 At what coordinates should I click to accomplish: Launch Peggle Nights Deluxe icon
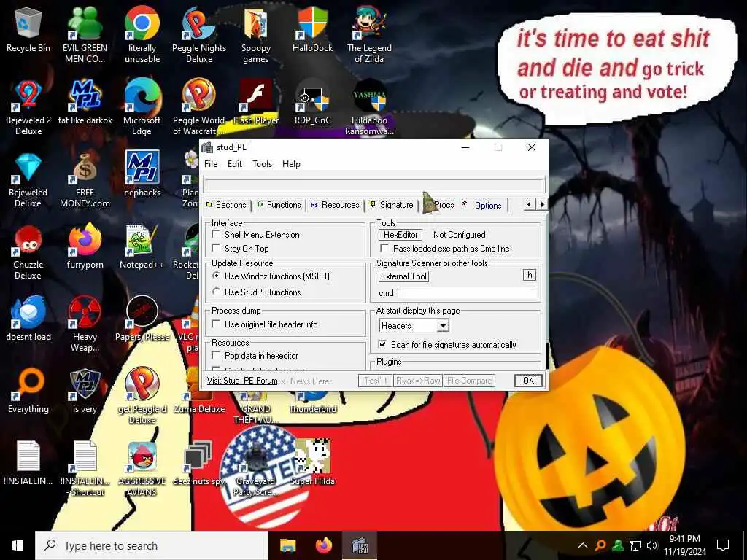click(x=199, y=35)
